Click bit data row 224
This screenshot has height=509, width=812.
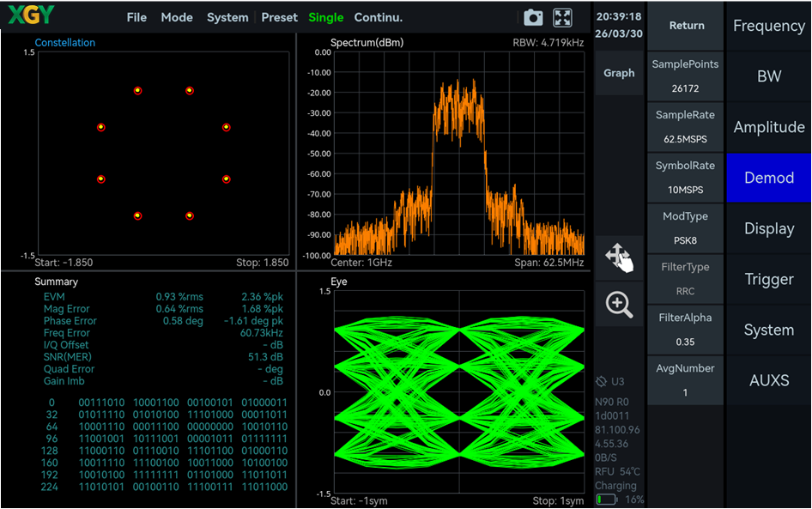pyautogui.click(x=165, y=487)
